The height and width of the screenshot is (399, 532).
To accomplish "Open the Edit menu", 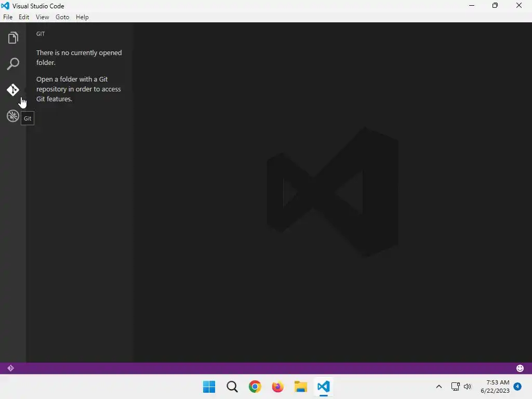I will pyautogui.click(x=24, y=17).
